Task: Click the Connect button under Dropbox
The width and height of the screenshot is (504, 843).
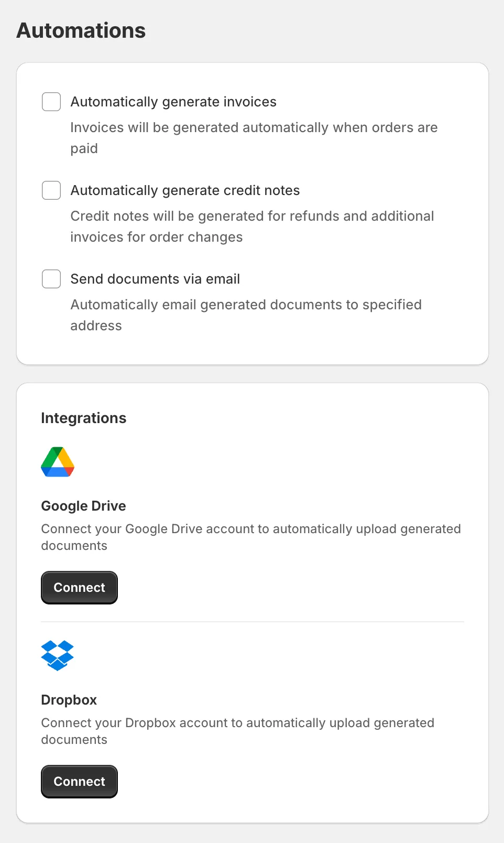Action: tap(79, 781)
